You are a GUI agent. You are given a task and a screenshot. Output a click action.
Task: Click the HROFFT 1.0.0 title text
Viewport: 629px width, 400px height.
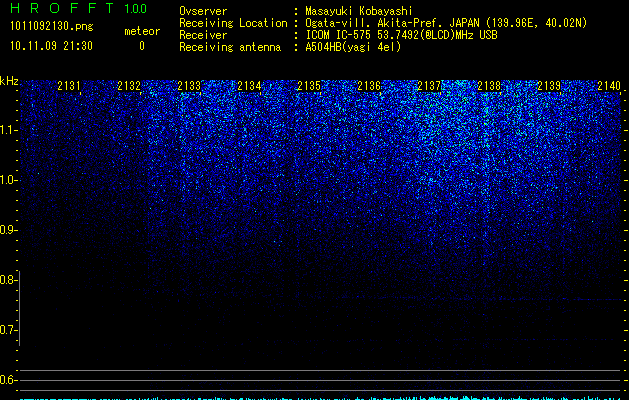(78, 8)
